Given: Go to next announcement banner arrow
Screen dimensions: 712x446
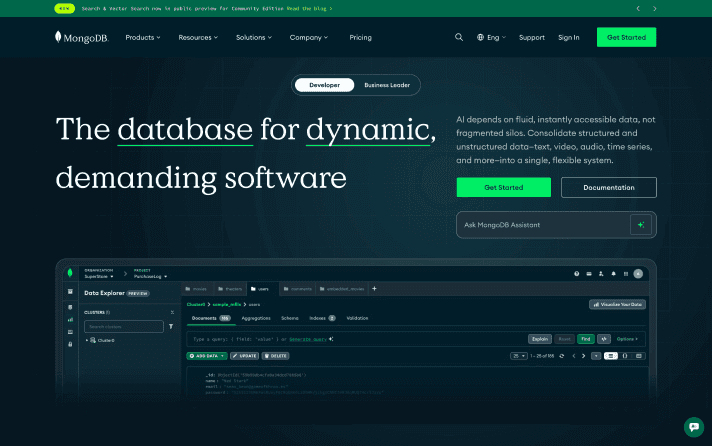Looking at the screenshot, I should coord(654,8).
